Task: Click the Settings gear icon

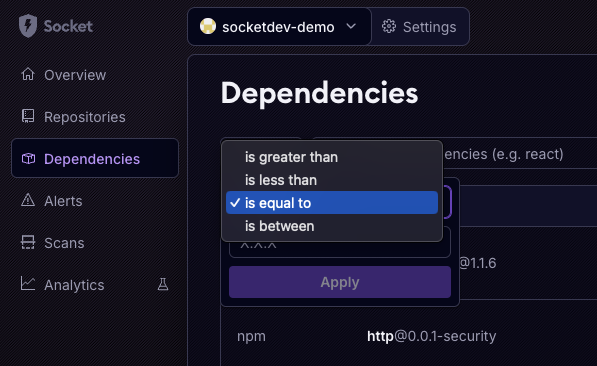Action: tap(389, 27)
